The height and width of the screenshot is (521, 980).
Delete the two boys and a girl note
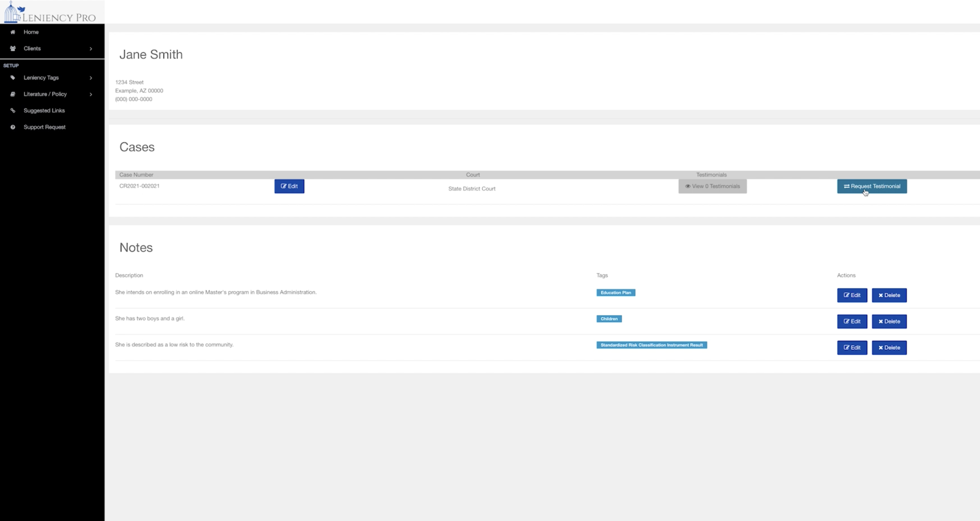(x=889, y=321)
